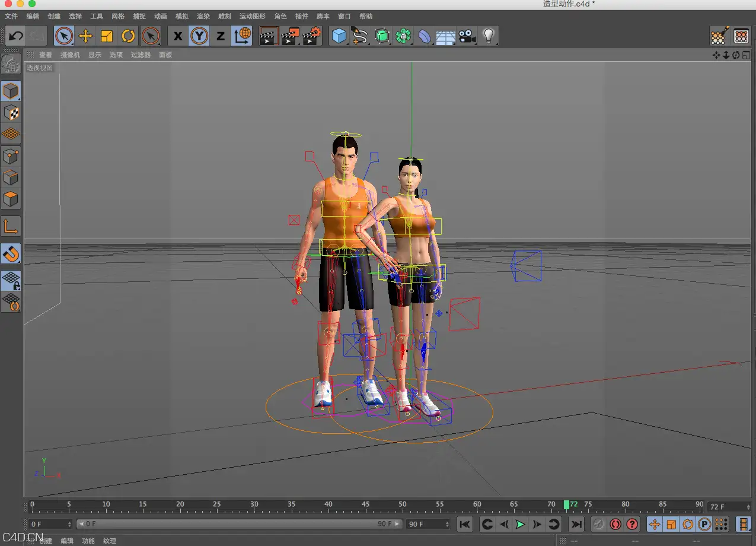Switch to Model mode cube icon

(x=11, y=91)
